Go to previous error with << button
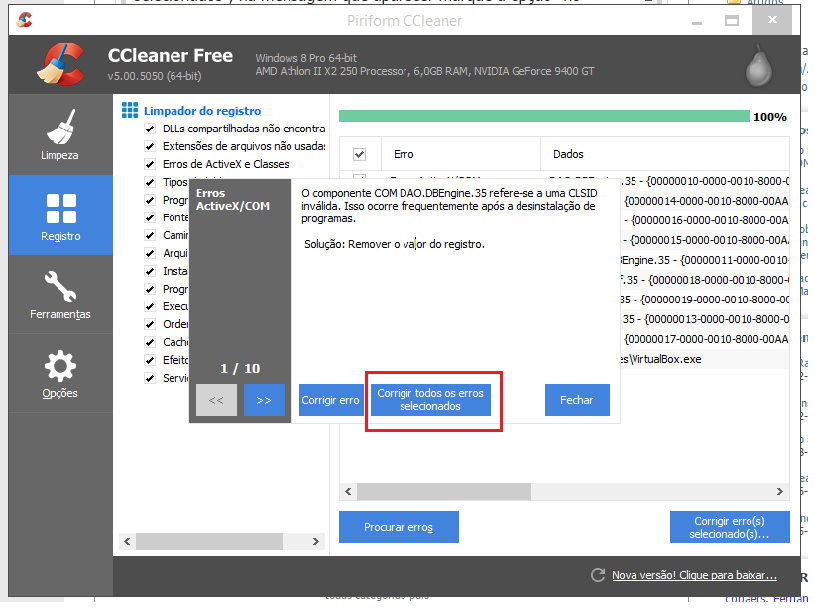The image size is (815, 609). click(216, 400)
